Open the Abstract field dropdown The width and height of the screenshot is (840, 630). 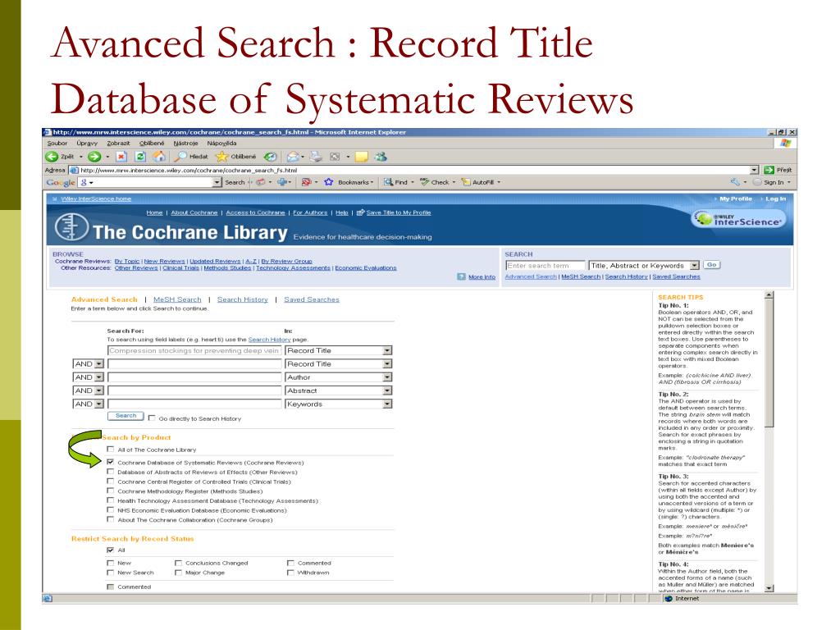tap(387, 390)
